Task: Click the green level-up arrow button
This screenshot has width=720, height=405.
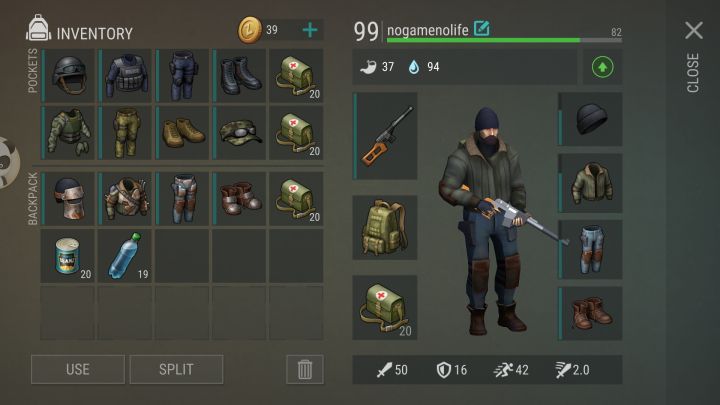Action: tap(602, 67)
